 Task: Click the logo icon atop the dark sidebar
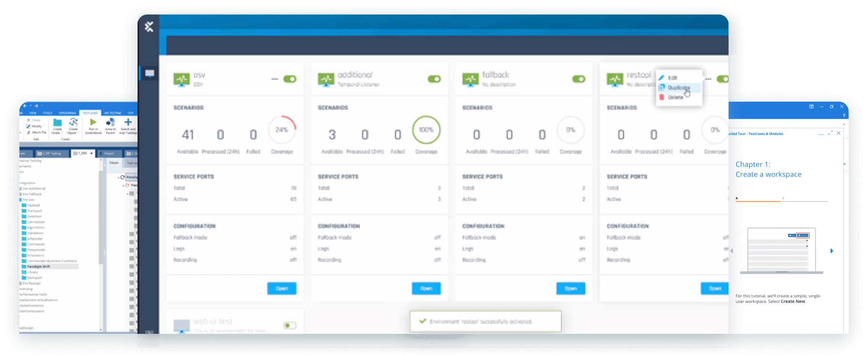point(149,27)
